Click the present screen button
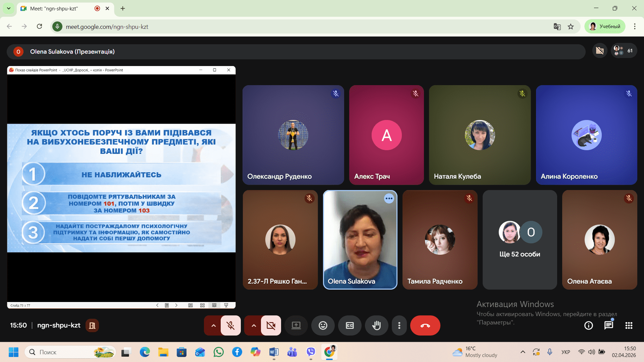644x362 pixels. click(296, 325)
